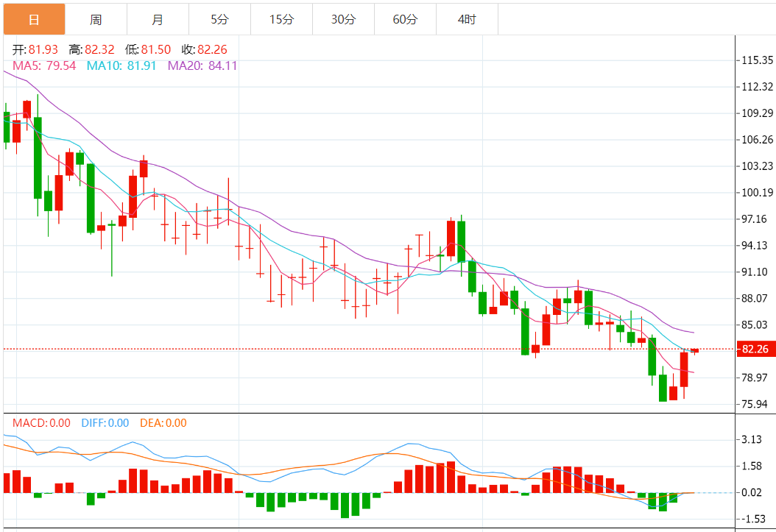776x532 pixels.
Task: Click the MA10: 81.91 indicator label
Action: (x=121, y=65)
